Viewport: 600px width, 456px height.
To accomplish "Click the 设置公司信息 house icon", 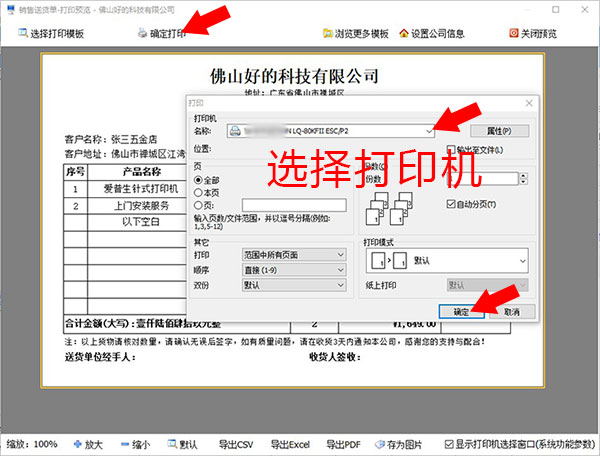I will [x=404, y=33].
